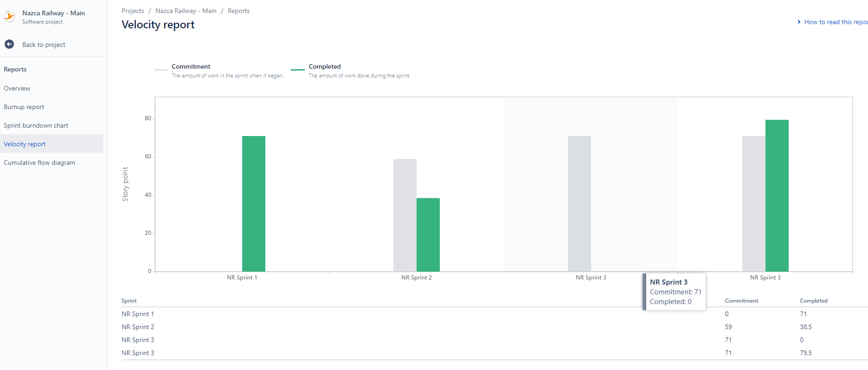868x370 pixels.
Task: Click the Reports breadcrumb link
Action: (238, 11)
